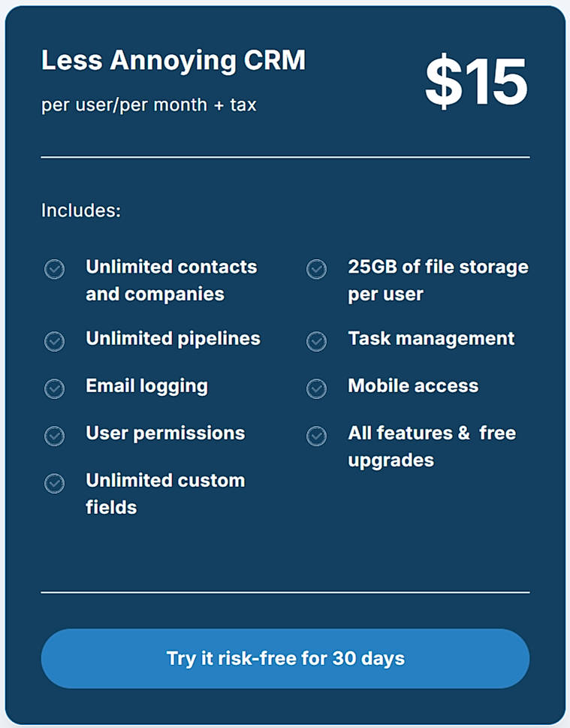Image resolution: width=570 pixels, height=728 pixels.
Task: Click the checkmark beside Task management
Action: [x=316, y=341]
